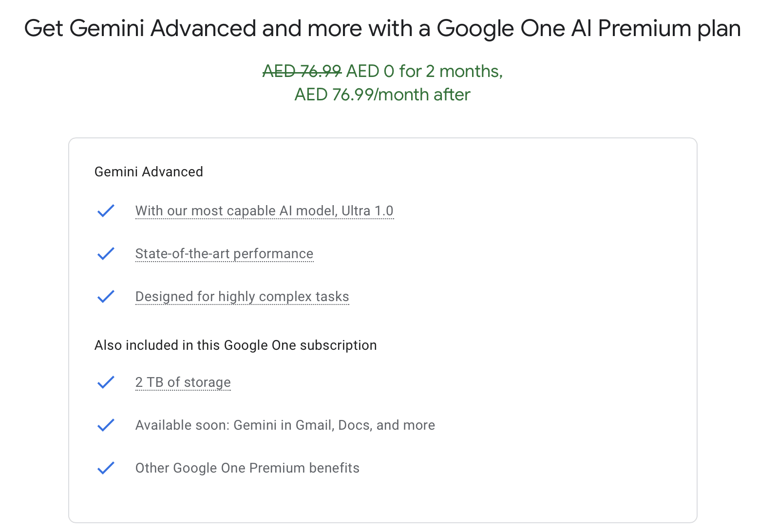This screenshot has width=758, height=532.
Task: Click the strikethrough AED 76.99 price
Action: [x=302, y=72]
